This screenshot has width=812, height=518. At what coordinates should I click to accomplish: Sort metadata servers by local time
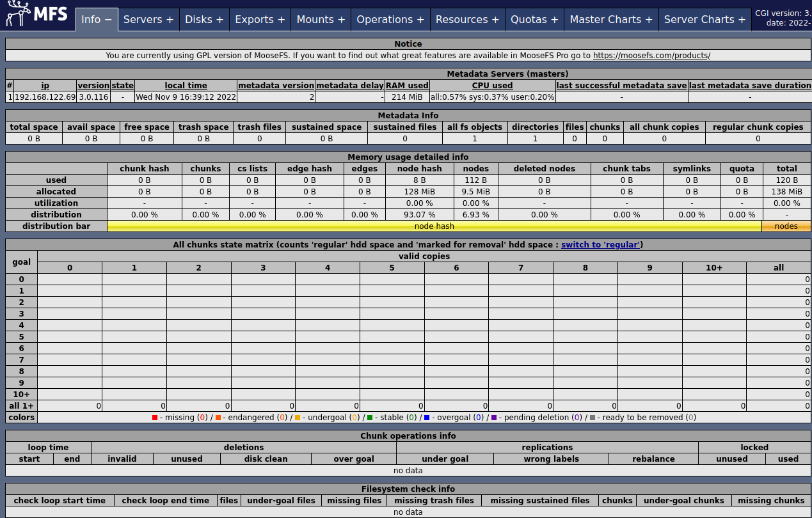[x=186, y=86]
